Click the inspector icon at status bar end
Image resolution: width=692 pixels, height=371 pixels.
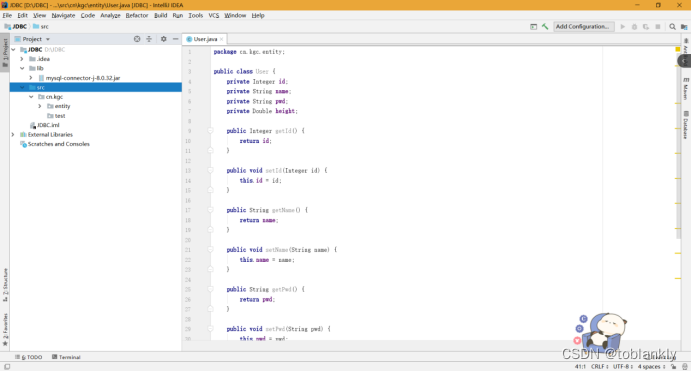click(x=684, y=366)
